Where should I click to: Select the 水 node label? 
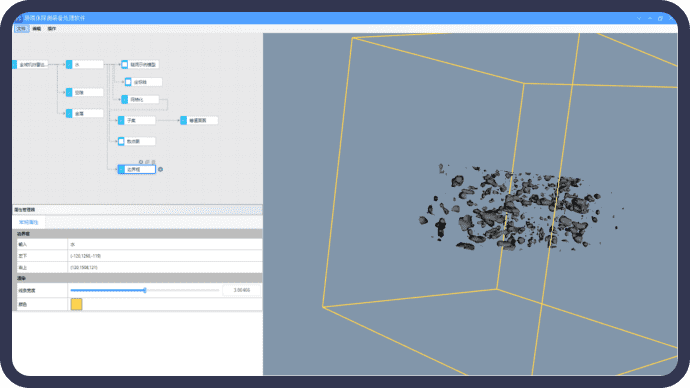click(x=77, y=65)
